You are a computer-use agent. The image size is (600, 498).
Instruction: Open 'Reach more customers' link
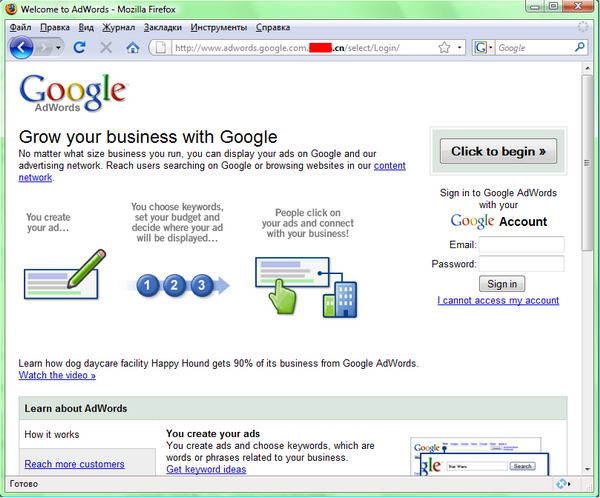tap(74, 464)
